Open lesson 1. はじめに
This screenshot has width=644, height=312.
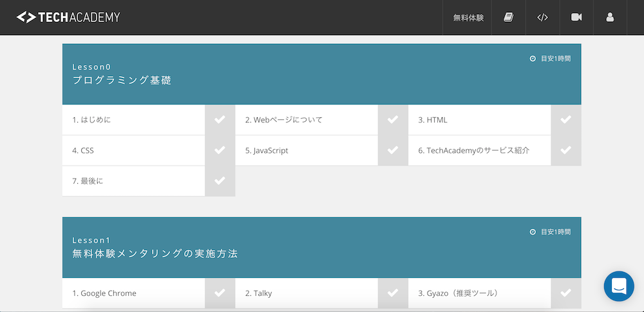[x=133, y=120]
